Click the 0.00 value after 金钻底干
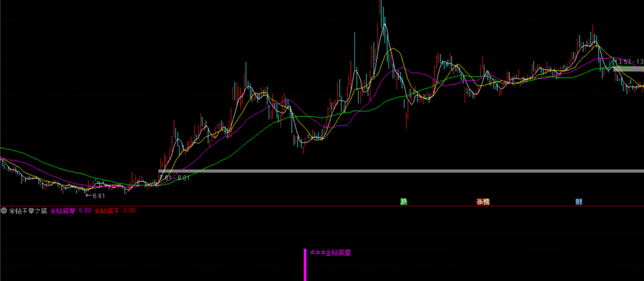644x281 pixels. (x=129, y=210)
